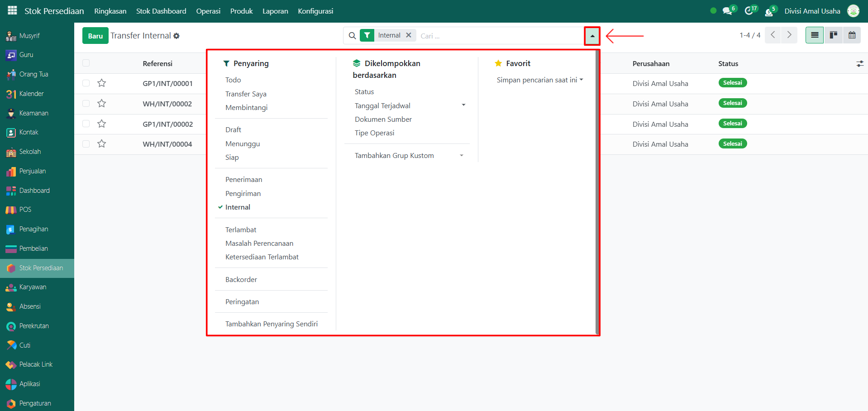Check the select-all checkbox in table header
The width and height of the screenshot is (868, 411).
coord(86,63)
